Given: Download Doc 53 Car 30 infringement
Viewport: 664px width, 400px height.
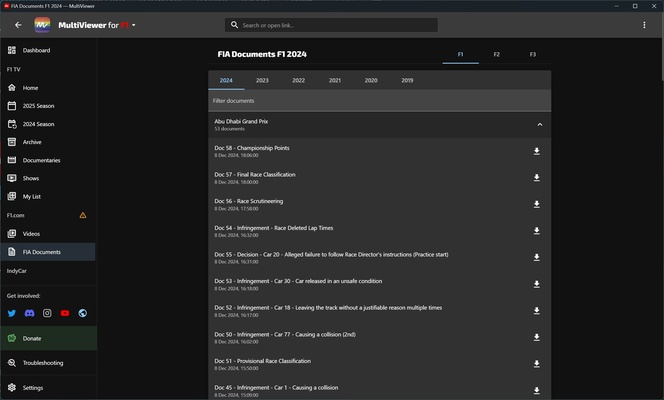Looking at the screenshot, I should coord(537,284).
